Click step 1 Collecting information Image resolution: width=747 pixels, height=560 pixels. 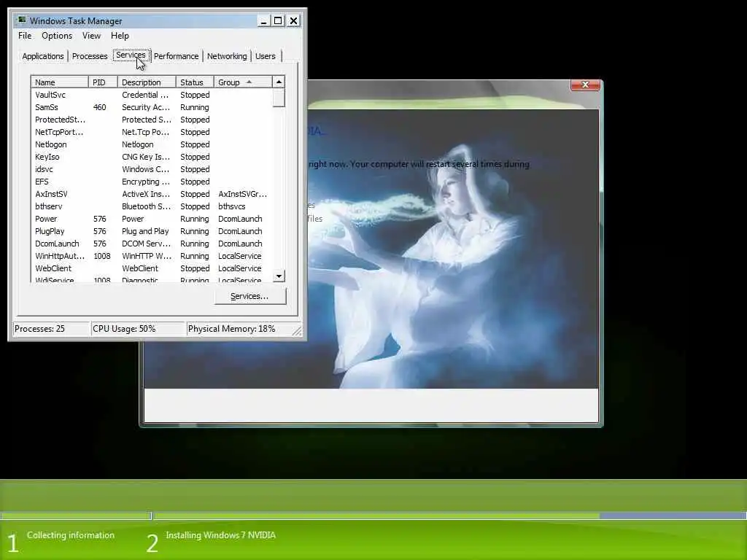click(61, 540)
